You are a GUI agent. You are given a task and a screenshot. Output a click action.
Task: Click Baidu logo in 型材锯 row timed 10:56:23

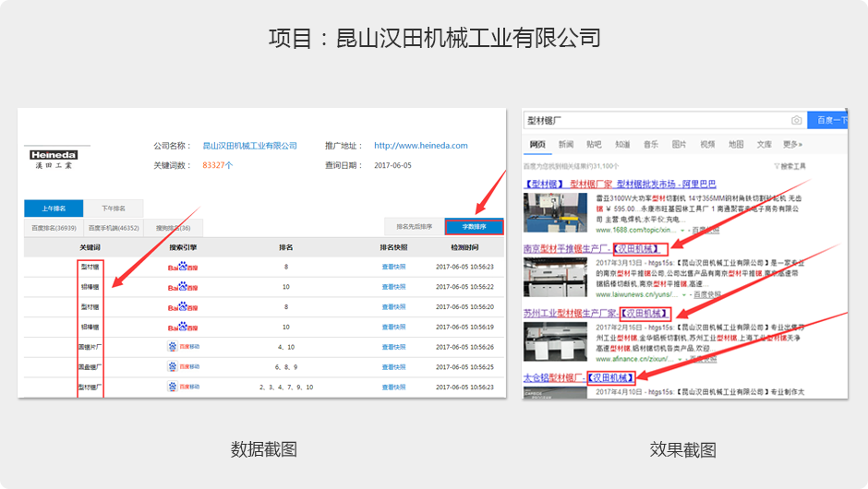183,267
